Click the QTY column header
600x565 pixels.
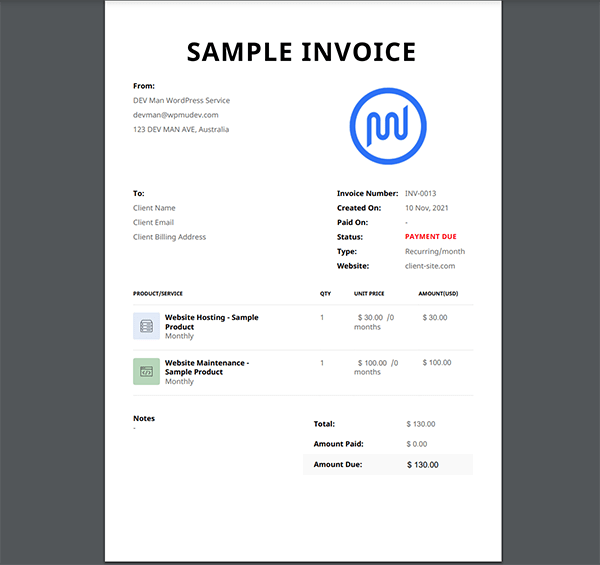325,294
